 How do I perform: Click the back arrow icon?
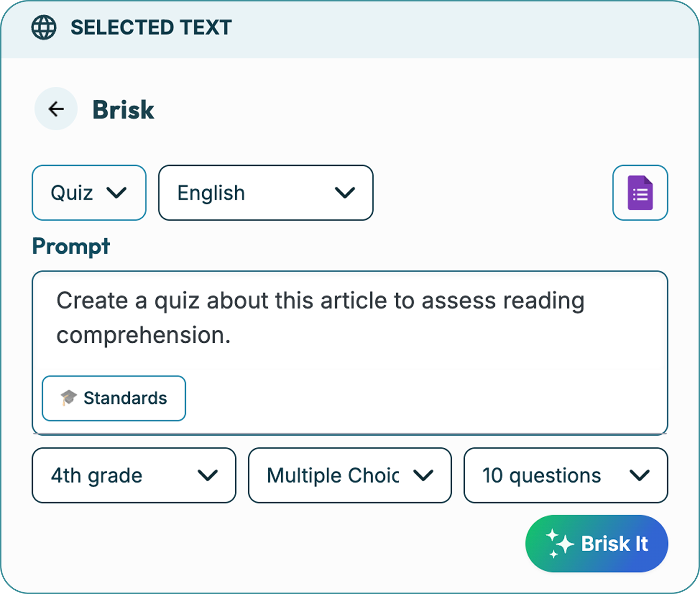[x=56, y=109]
